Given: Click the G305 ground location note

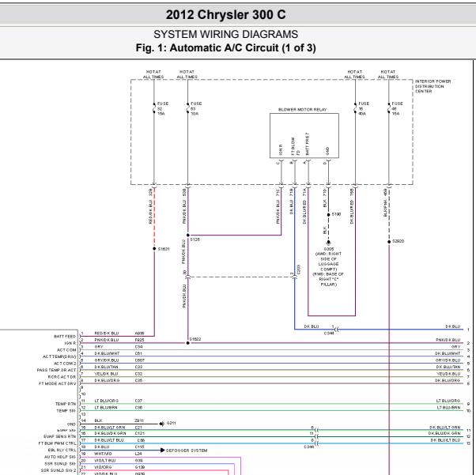Looking at the screenshot, I should pyautogui.click(x=328, y=266).
